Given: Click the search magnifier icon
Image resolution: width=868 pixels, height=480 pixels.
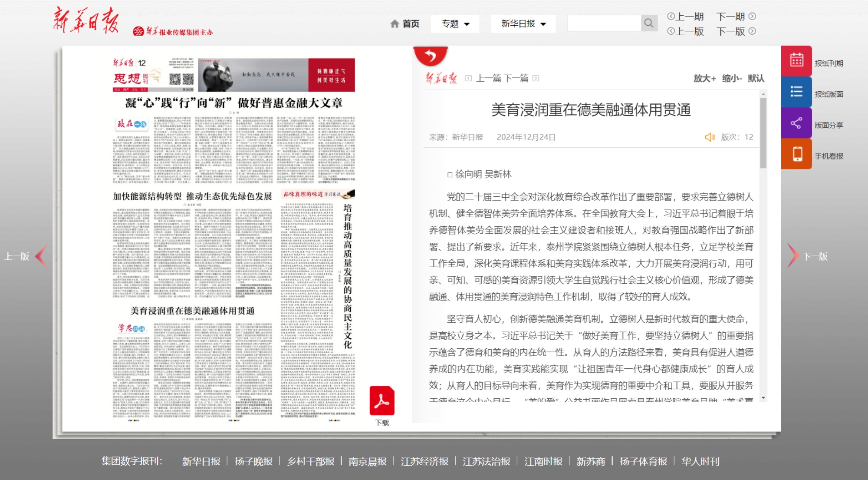Looking at the screenshot, I should [x=648, y=23].
